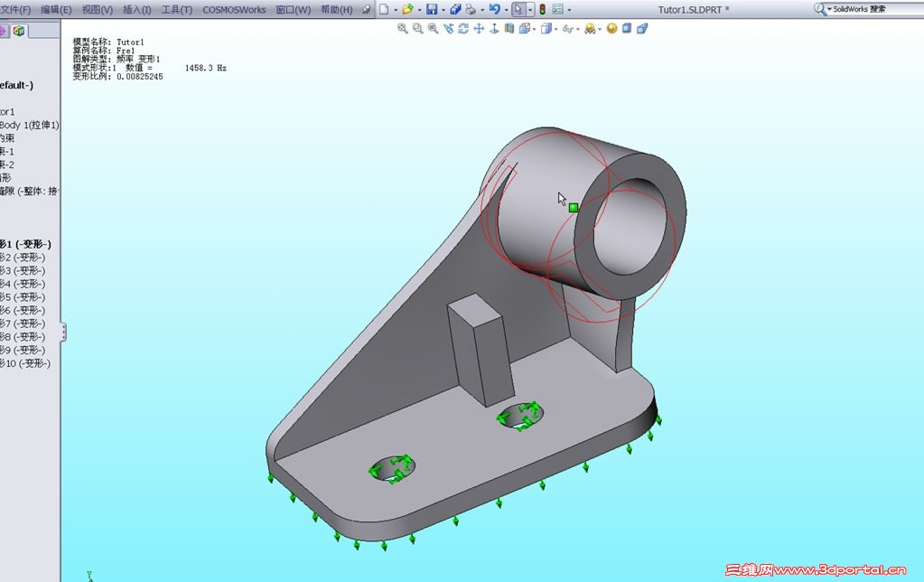The image size is (924, 582).
Task: Open the Print dropdown arrow
Action: [x=482, y=10]
